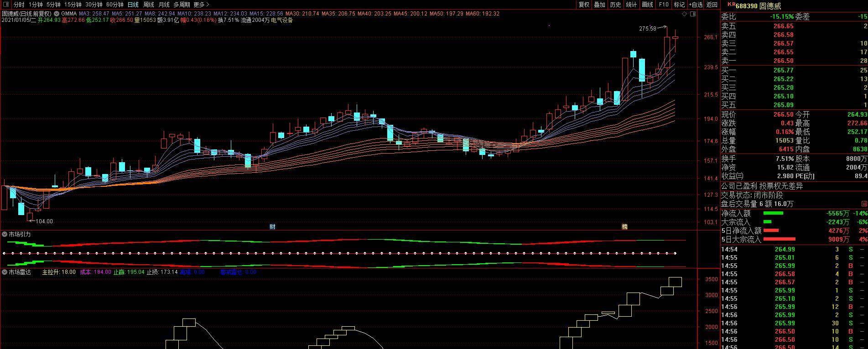Click the small red icon beside 盘后交易量

(x=864, y=204)
